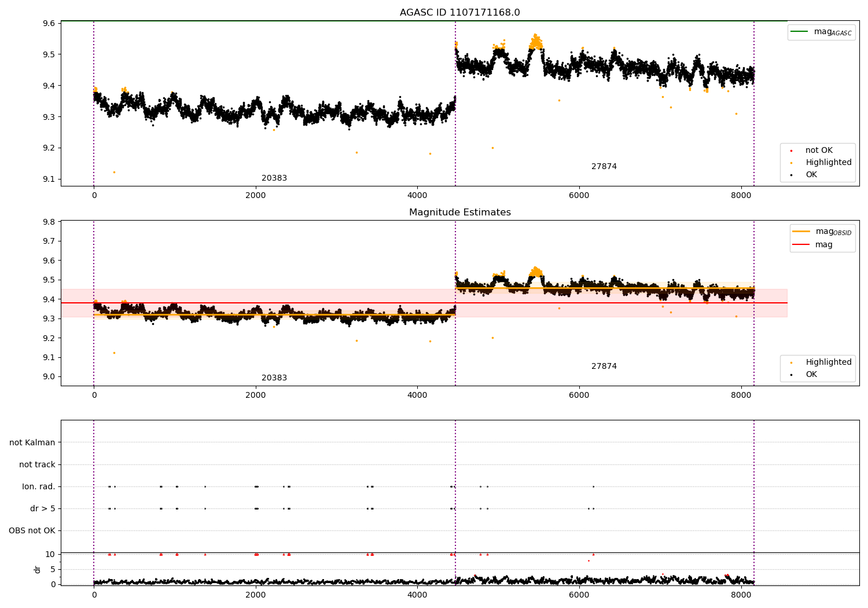Click the 9.1 y-tick in top plot
This screenshot has width=868, height=608.
(49, 179)
